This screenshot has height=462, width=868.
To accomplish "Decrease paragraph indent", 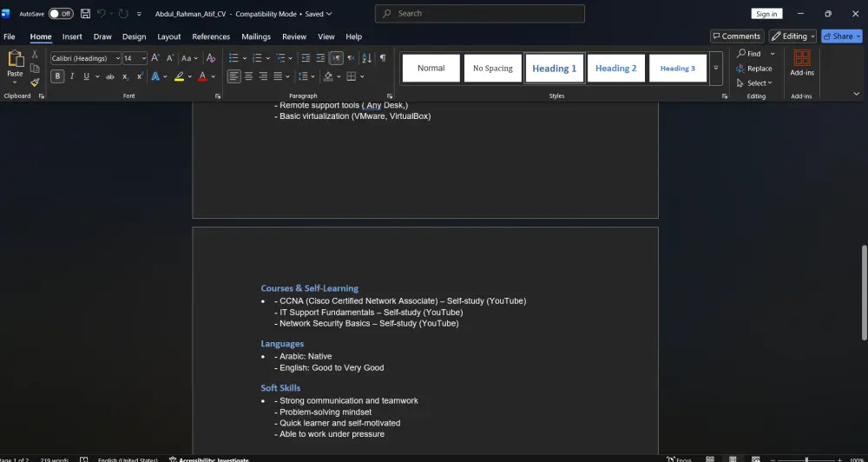I will 306,58.
